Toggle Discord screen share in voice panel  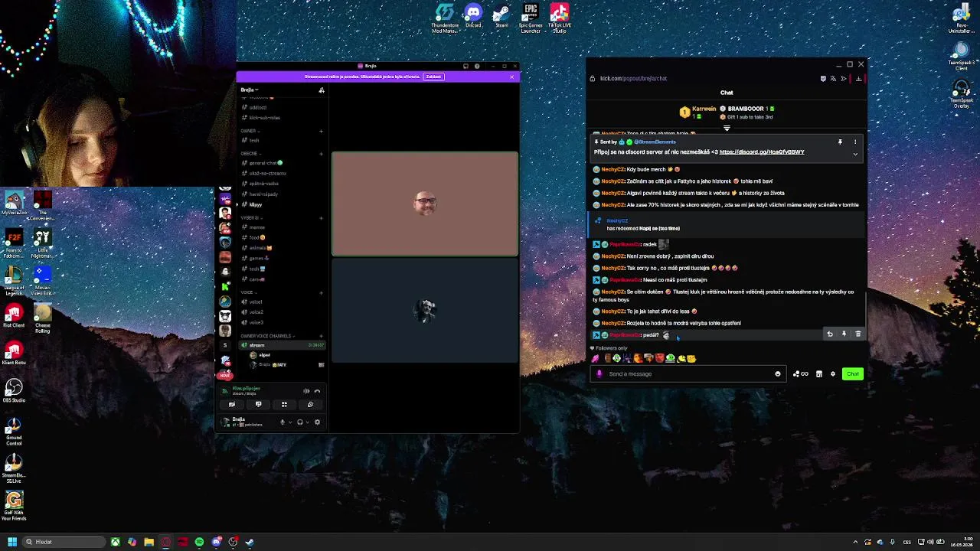pos(258,404)
